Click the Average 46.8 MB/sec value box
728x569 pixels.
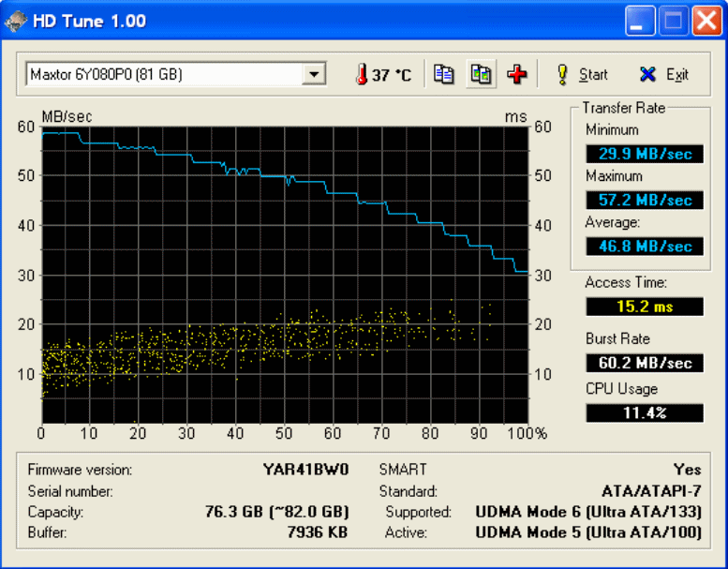[645, 247]
